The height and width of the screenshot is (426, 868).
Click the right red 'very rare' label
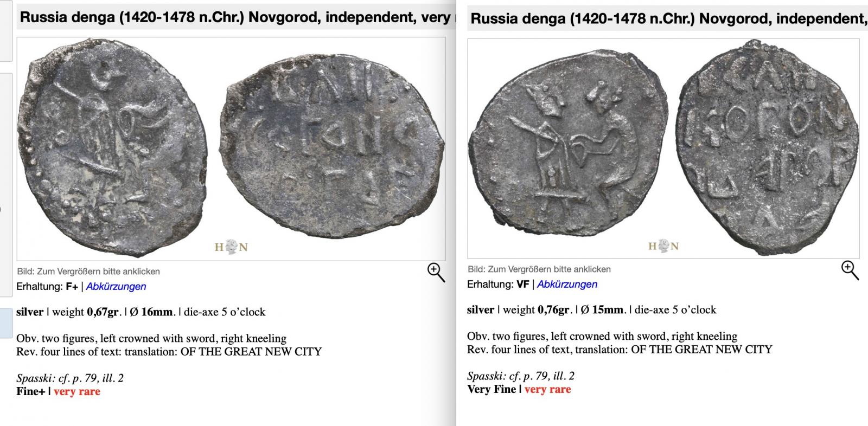(547, 389)
